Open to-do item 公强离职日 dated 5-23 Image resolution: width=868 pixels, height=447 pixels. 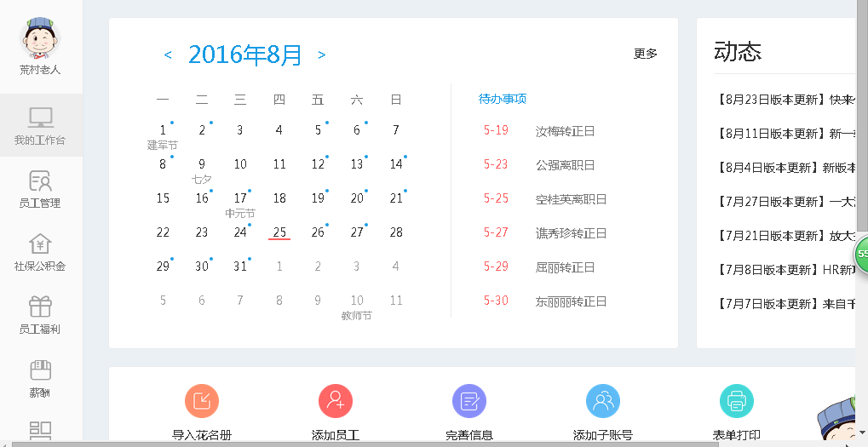[539, 165]
